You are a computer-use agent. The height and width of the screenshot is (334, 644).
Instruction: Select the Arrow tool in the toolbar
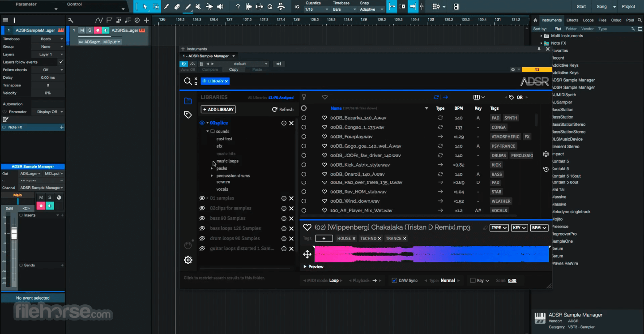[145, 7]
